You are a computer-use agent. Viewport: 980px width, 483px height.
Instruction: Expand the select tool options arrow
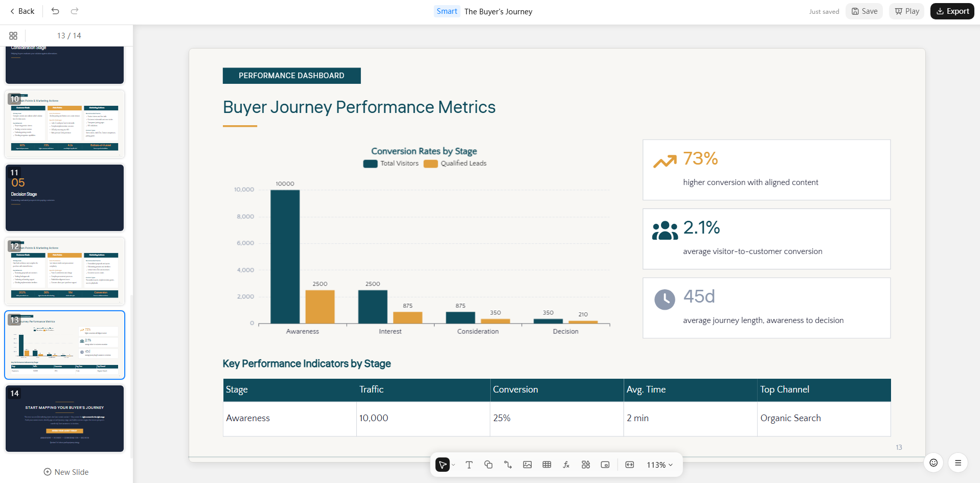coord(453,465)
